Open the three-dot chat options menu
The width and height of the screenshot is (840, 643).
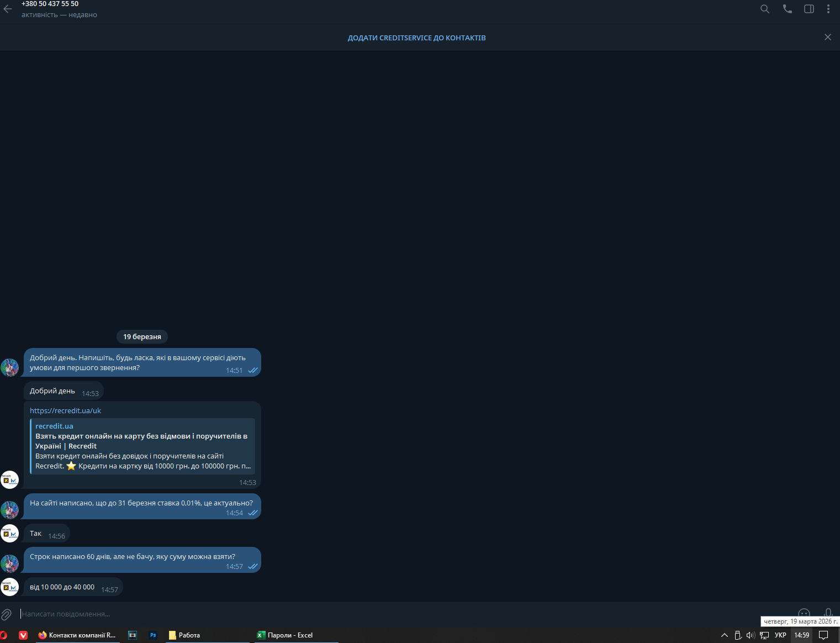(828, 9)
